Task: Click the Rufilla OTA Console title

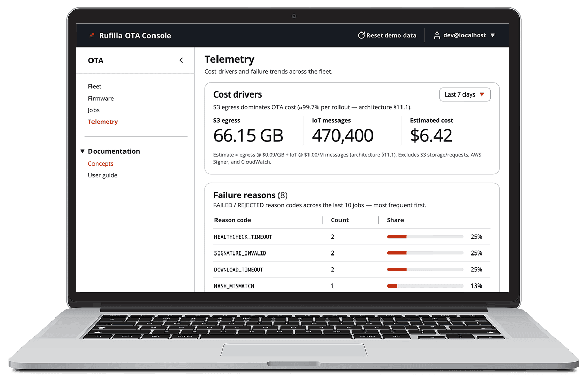Action: [135, 35]
